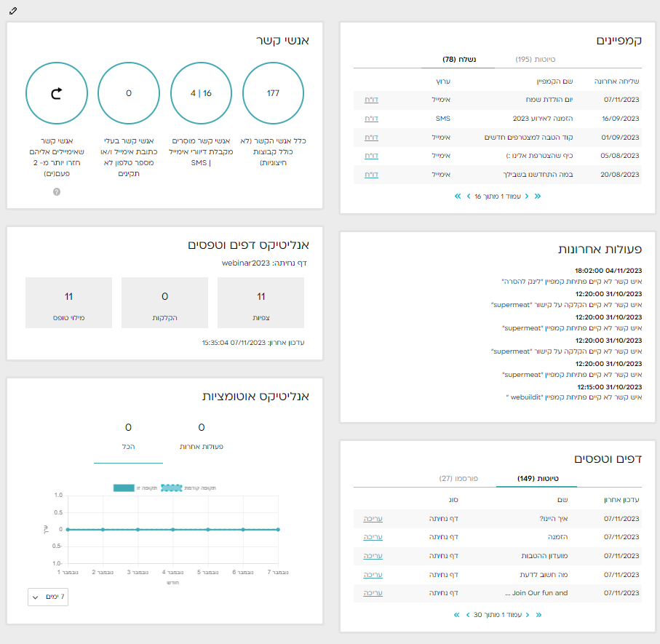The image size is (660, 644).
Task: Click the pencil edit icon above the dashboard
Action: pos(13,11)
